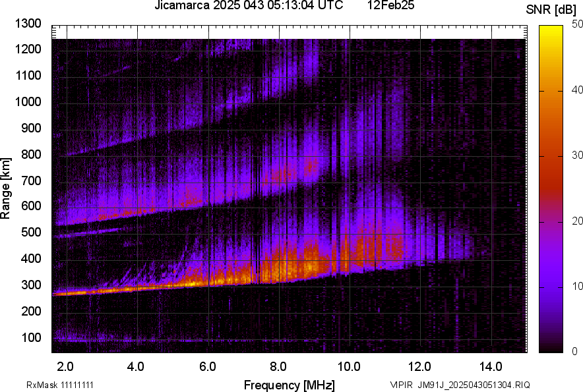Click the 100 tick on the range axis
The height and width of the screenshot is (392, 583).
click(x=31, y=338)
